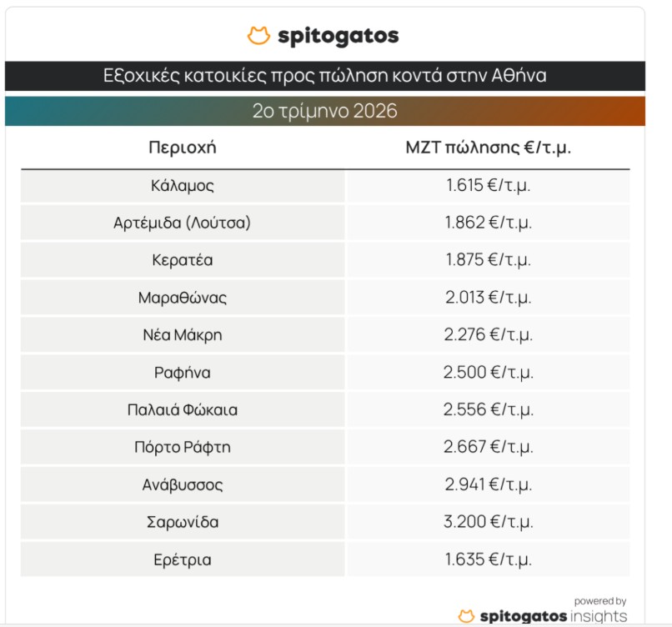Click the Κάλαμος area row
Screen dimensions: 672x627
point(325,186)
